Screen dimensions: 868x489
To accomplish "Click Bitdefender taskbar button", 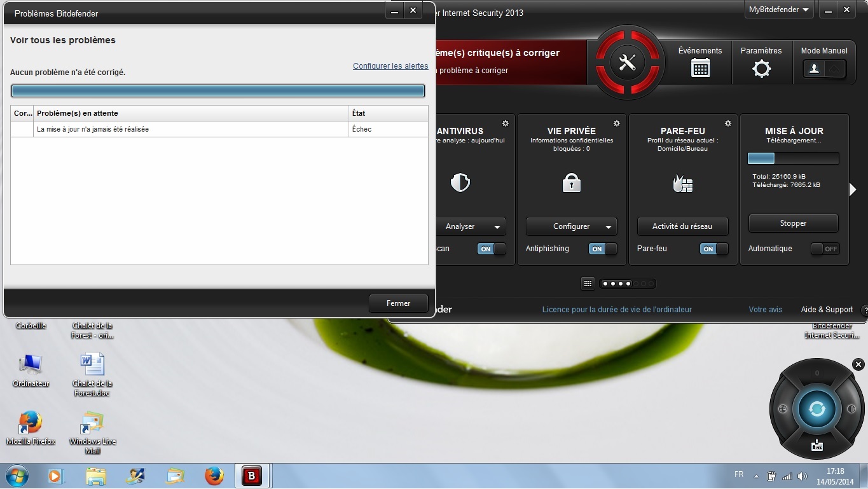I will 252,476.
